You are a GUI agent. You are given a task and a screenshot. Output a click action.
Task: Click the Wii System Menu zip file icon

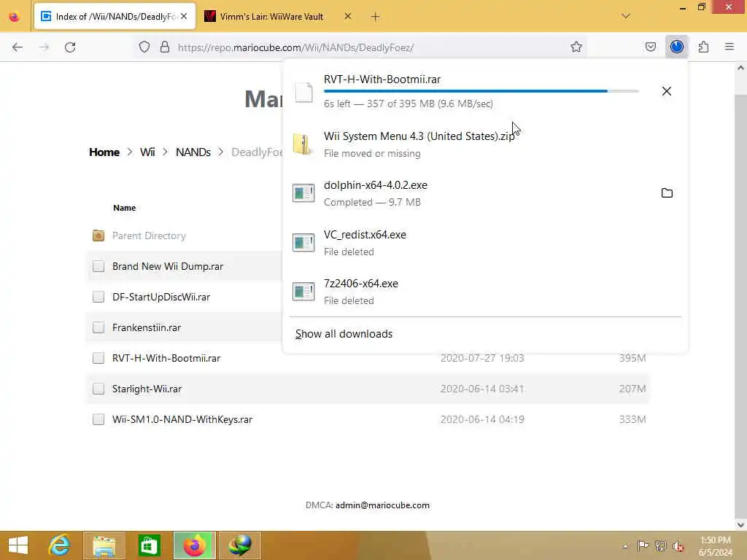[303, 144]
